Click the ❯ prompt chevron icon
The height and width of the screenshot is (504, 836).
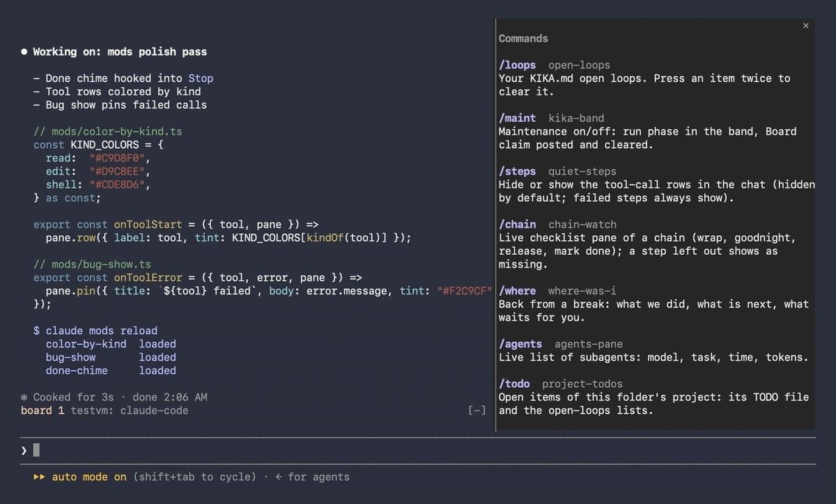pyautogui.click(x=24, y=451)
